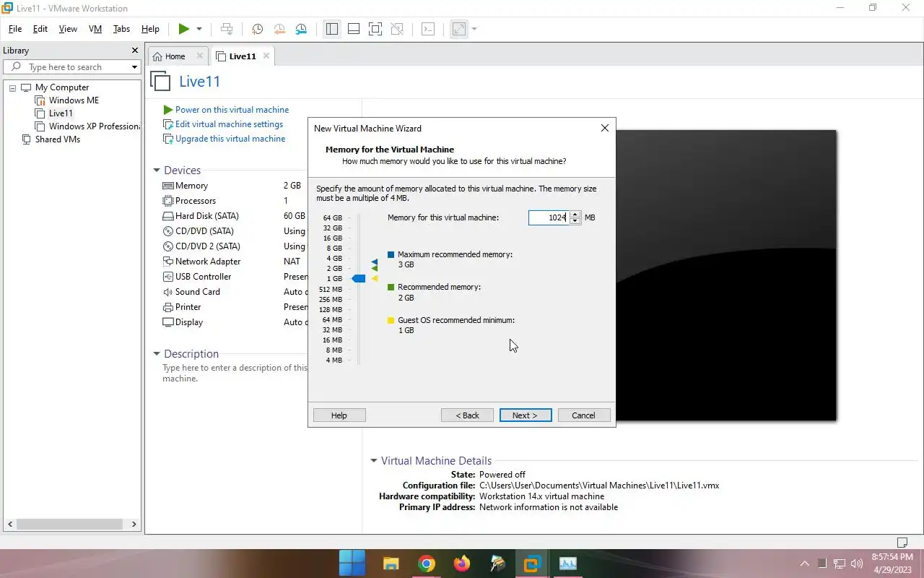Click the full screen mode icon
Viewport: 924px width, 578px height.
(x=375, y=29)
